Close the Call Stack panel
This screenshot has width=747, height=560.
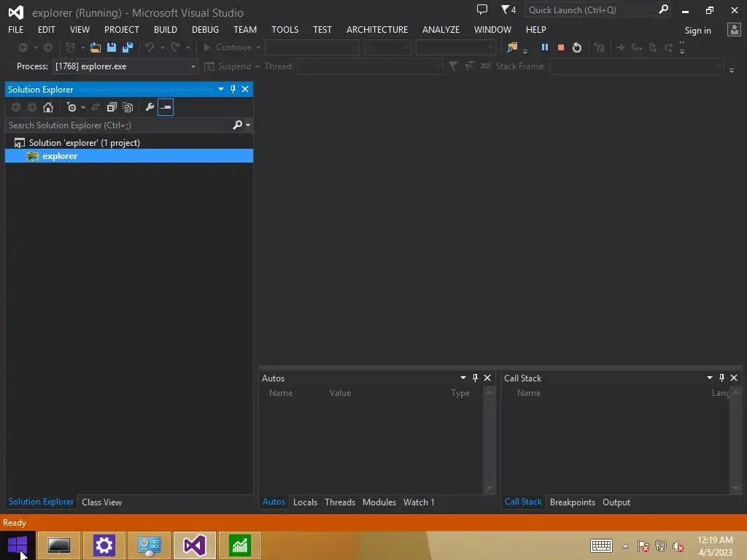click(x=734, y=378)
